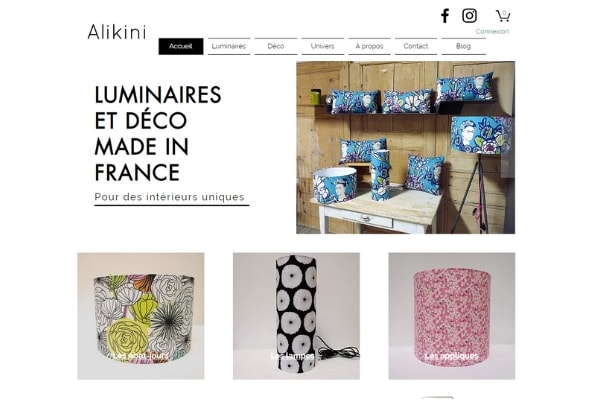Click the Les appliques label text
This screenshot has width=600, height=400.
[x=452, y=356]
